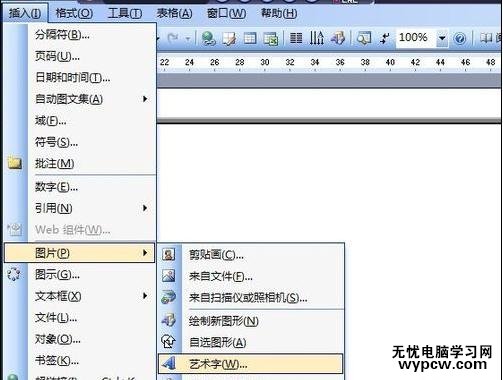
Task: Open the 工具(T) menu
Action: pyautogui.click(x=125, y=13)
